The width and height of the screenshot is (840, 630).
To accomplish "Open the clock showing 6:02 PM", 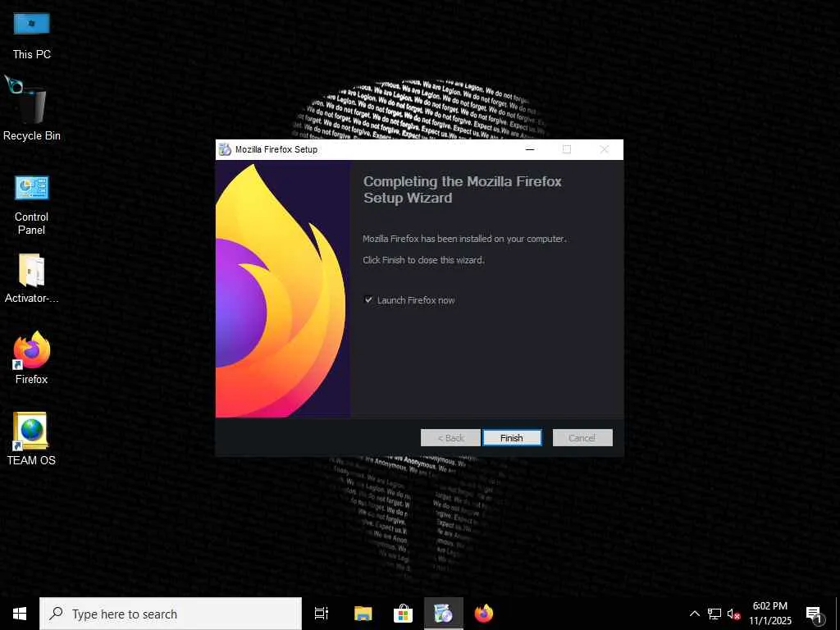I will [x=769, y=614].
